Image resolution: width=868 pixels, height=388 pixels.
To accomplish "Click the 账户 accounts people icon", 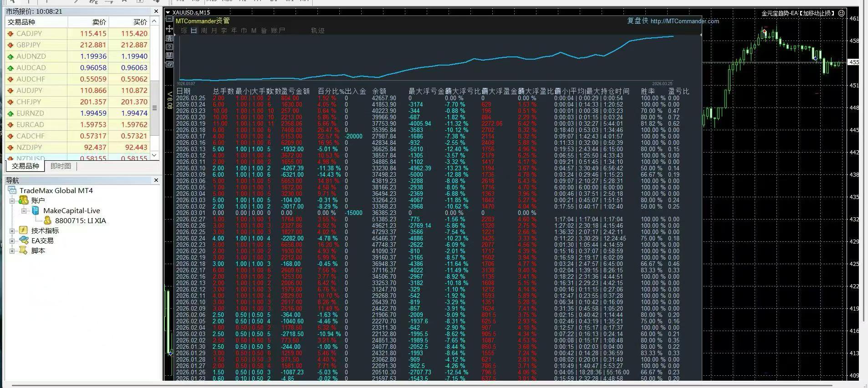I will (x=24, y=200).
